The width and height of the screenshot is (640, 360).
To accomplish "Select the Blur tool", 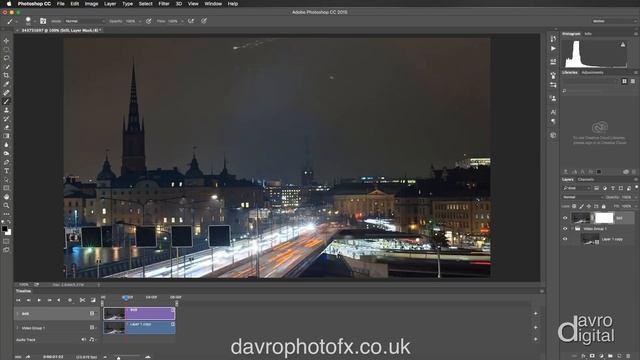I will pyautogui.click(x=6, y=145).
